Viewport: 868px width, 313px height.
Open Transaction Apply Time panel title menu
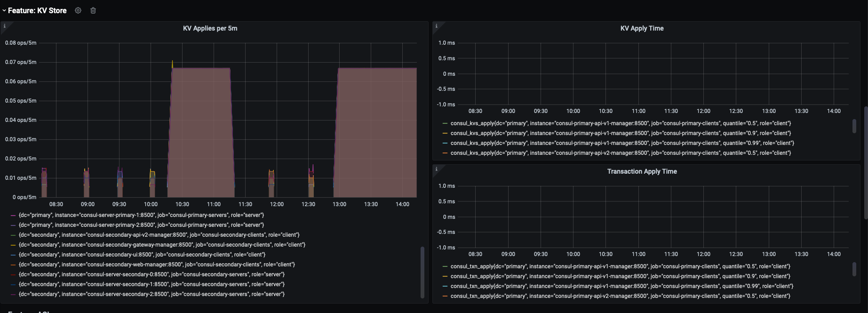point(642,171)
